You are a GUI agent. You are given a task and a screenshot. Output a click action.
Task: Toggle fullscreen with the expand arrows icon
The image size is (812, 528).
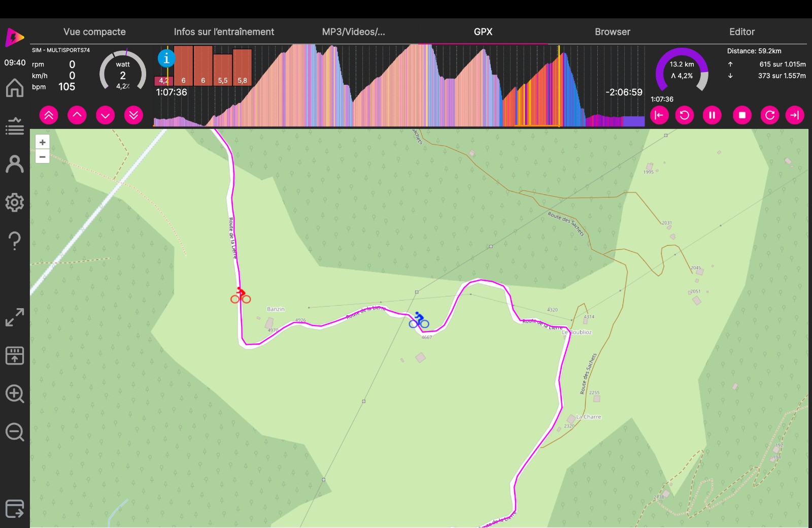pos(15,317)
